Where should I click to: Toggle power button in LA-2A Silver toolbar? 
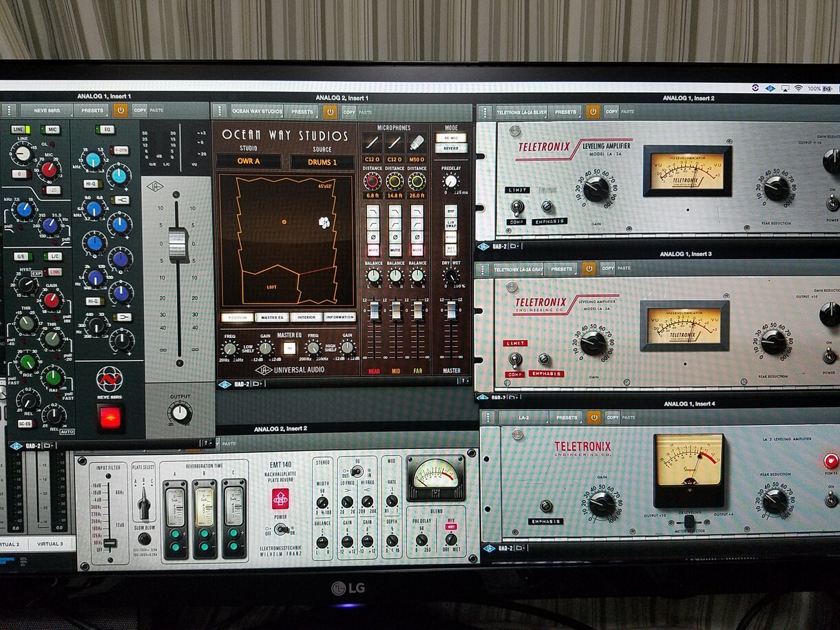coord(593,112)
